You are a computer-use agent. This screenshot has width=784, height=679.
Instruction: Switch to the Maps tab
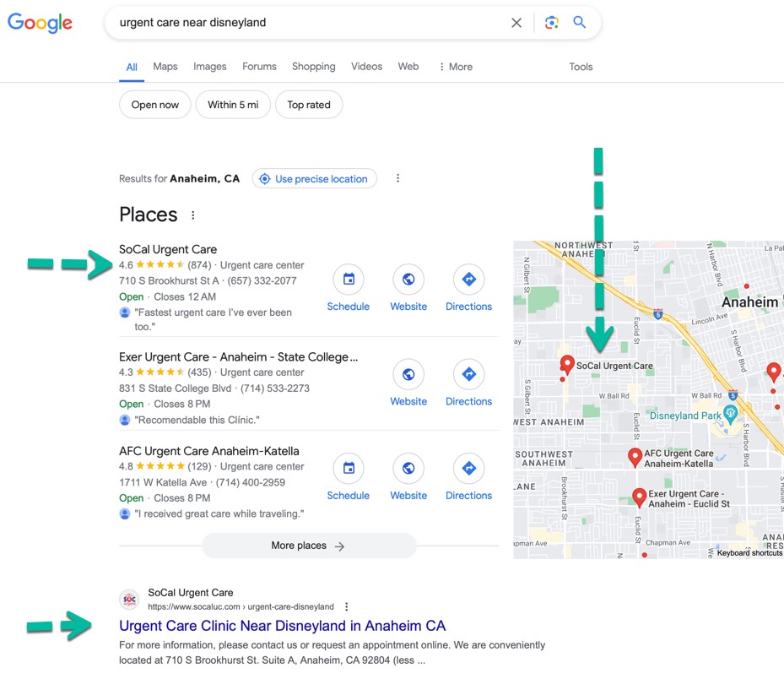[x=165, y=67]
